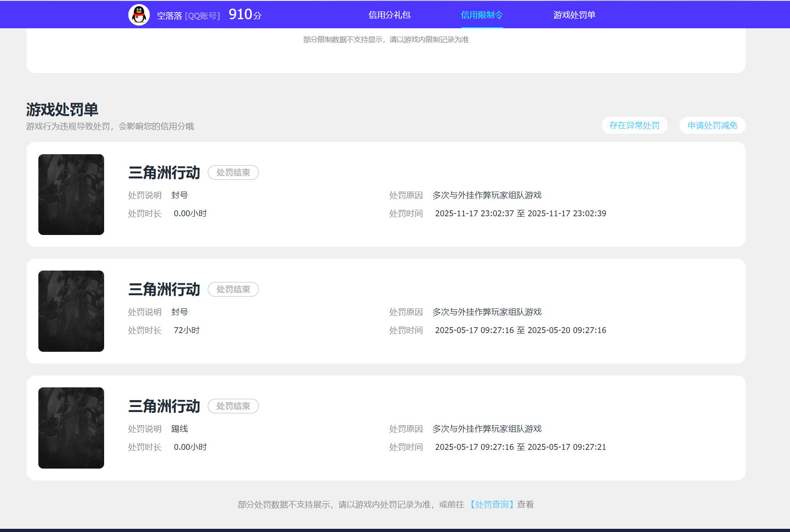Click the 游戏处罚单 section heading
This screenshot has height=532, width=790.
pyautogui.click(x=62, y=110)
